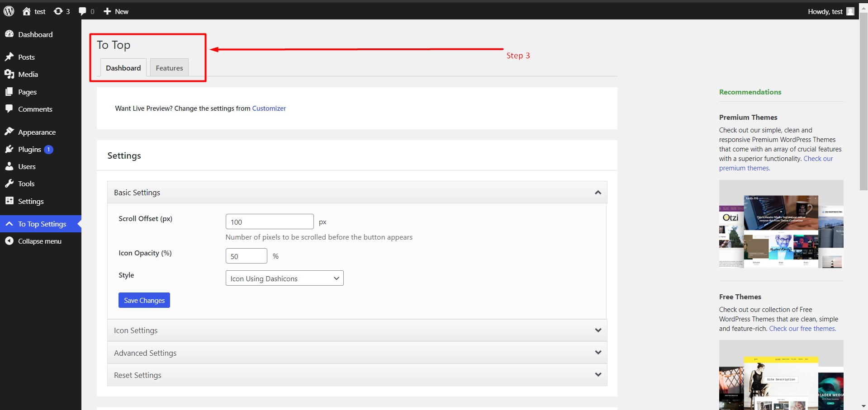Open Comments icon in sidebar
This screenshot has width=868, height=410.
click(9, 109)
